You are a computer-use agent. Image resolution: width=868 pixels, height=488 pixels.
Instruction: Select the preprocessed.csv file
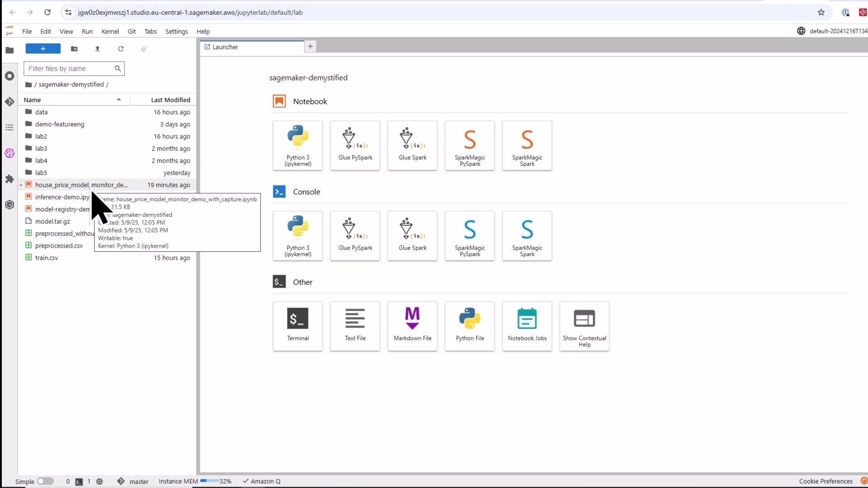(x=59, y=246)
